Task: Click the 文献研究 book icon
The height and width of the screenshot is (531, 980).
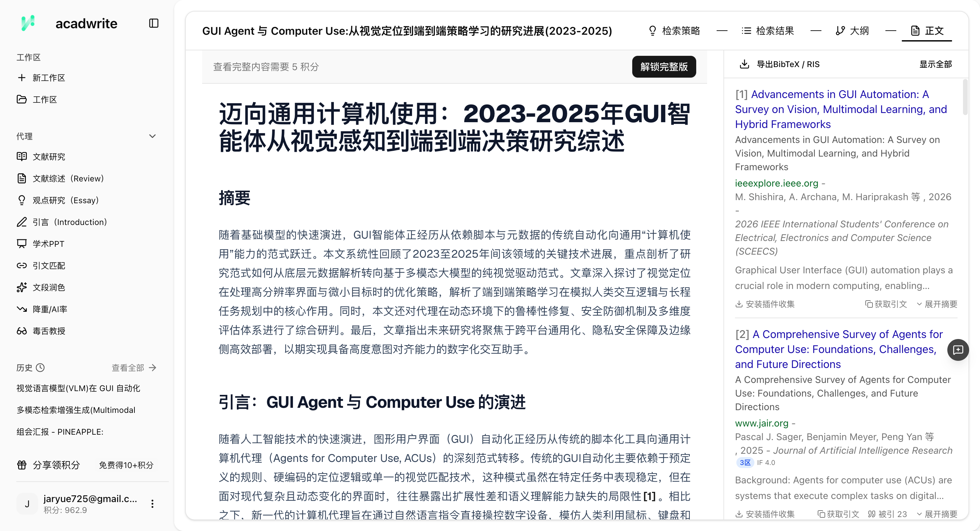Action: (x=22, y=157)
